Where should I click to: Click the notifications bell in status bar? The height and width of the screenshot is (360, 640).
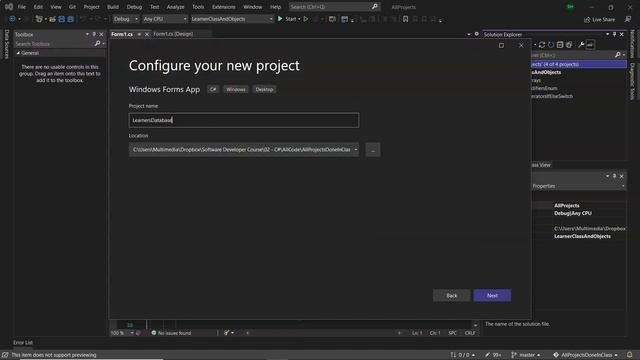(630, 355)
